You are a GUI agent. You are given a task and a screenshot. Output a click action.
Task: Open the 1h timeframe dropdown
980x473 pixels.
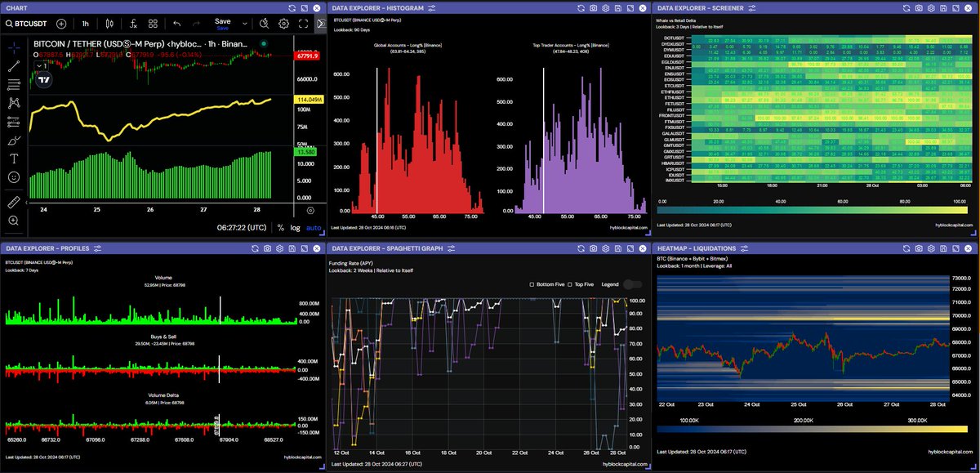[85, 23]
